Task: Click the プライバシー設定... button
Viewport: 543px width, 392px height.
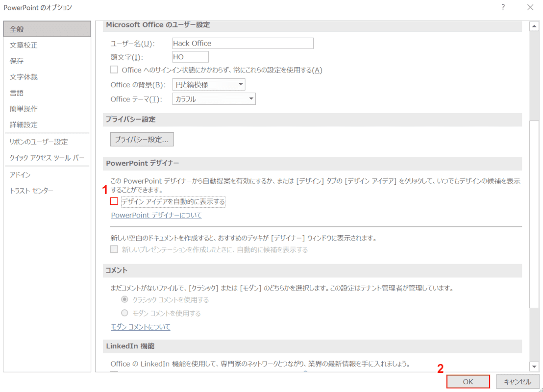Action: point(142,140)
